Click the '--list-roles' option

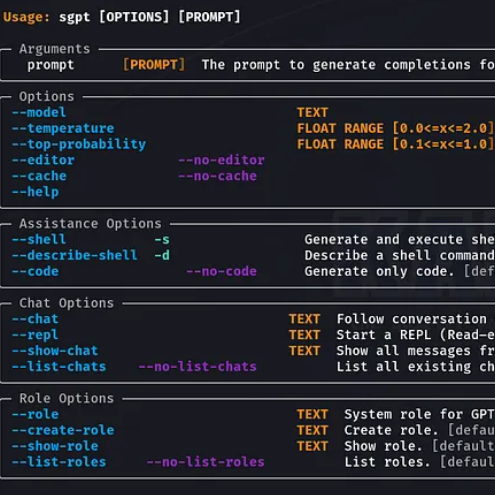pos(59,462)
